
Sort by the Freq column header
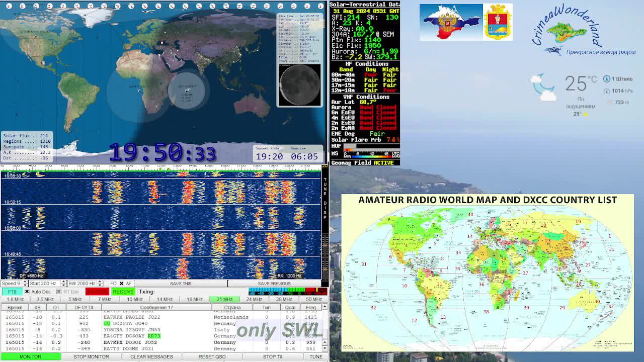311,307
